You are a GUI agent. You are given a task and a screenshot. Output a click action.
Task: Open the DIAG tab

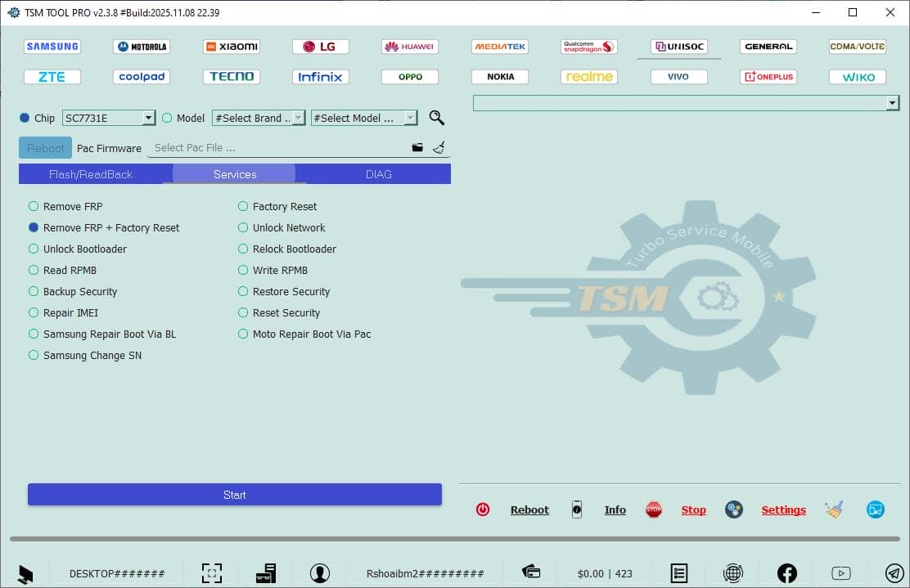pos(376,173)
